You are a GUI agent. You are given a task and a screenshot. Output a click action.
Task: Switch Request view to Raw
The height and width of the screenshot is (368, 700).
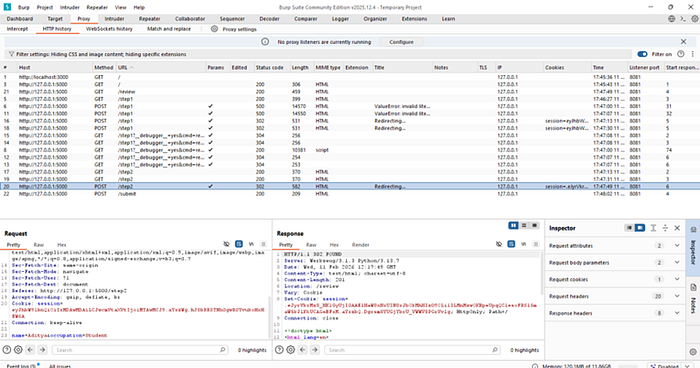click(39, 245)
